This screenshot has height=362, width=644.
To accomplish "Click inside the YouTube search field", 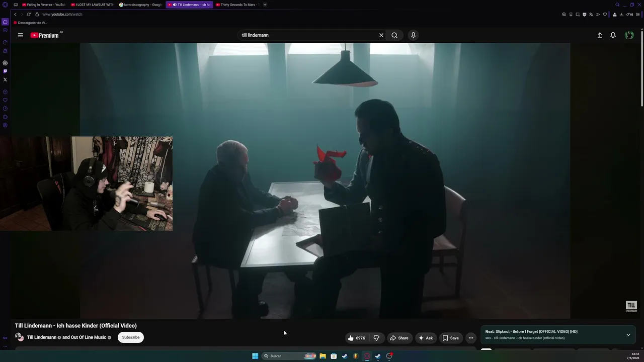I will pos(308,35).
